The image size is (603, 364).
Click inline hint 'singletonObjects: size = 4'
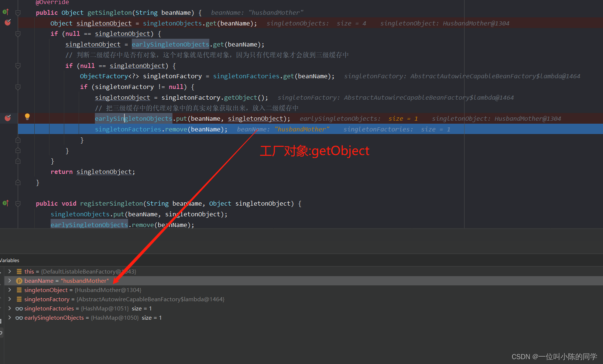click(x=316, y=23)
